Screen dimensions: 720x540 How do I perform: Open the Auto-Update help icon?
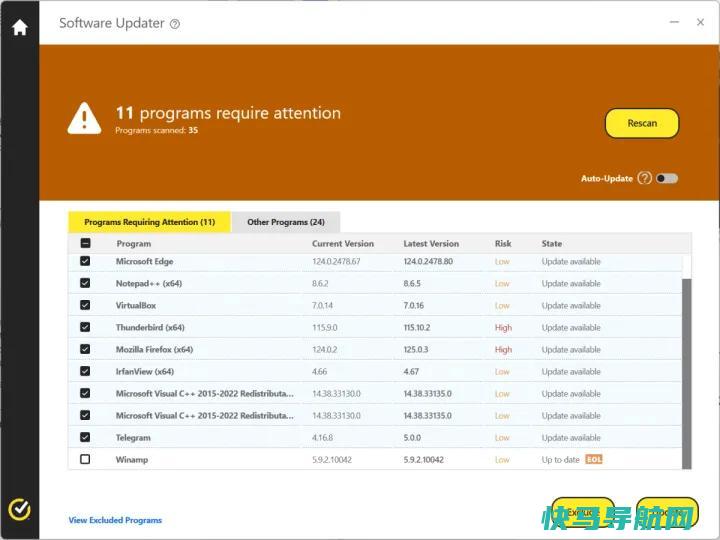pos(645,178)
